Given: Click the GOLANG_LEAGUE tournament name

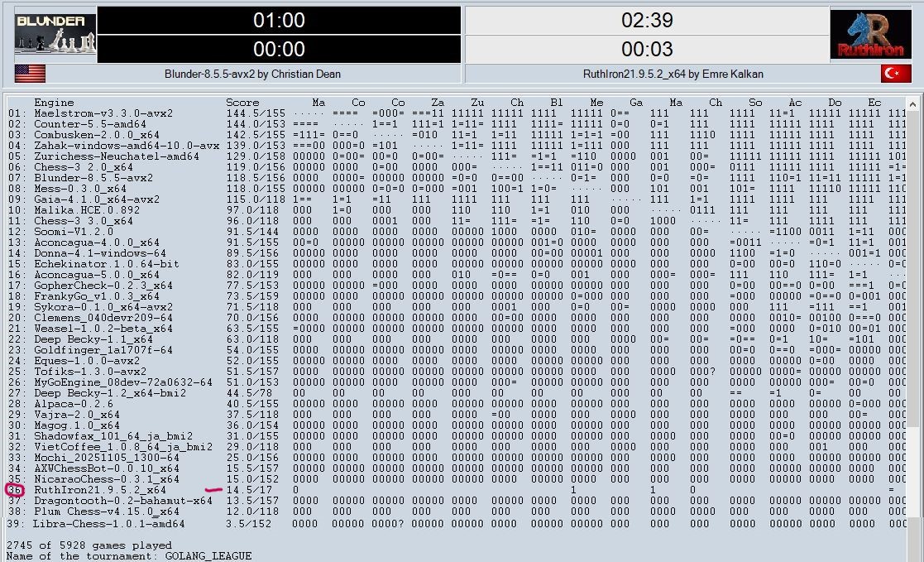Looking at the screenshot, I should (x=208, y=556).
